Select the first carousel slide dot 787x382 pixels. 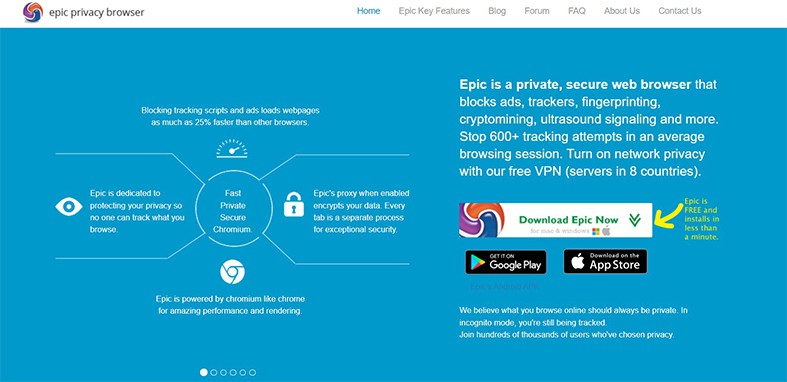[x=204, y=372]
